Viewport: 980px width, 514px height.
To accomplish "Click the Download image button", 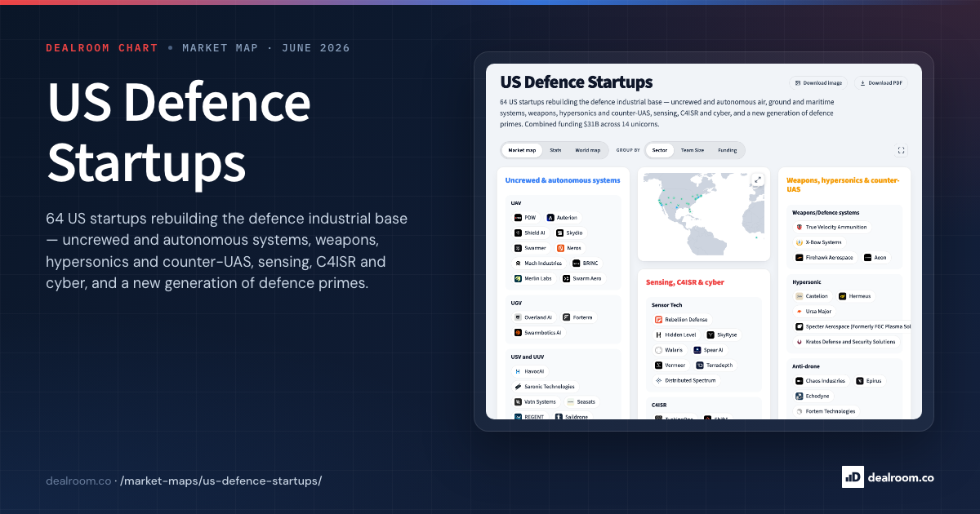I will (x=818, y=82).
